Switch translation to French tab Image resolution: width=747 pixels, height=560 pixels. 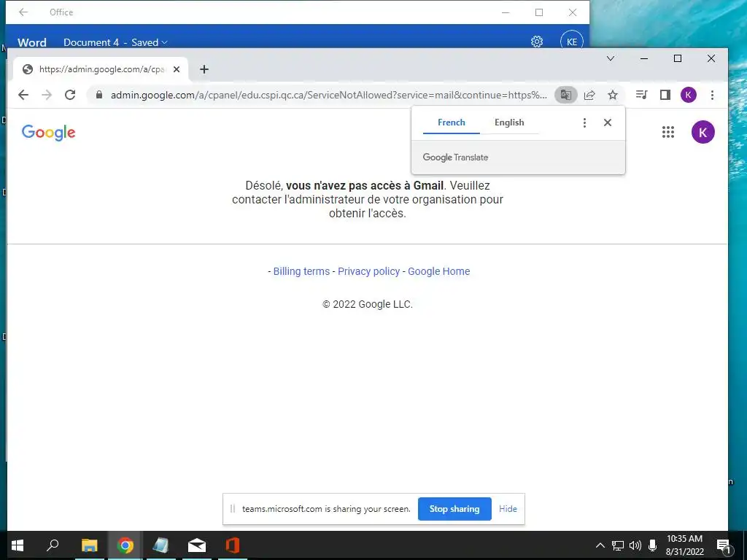coord(451,122)
